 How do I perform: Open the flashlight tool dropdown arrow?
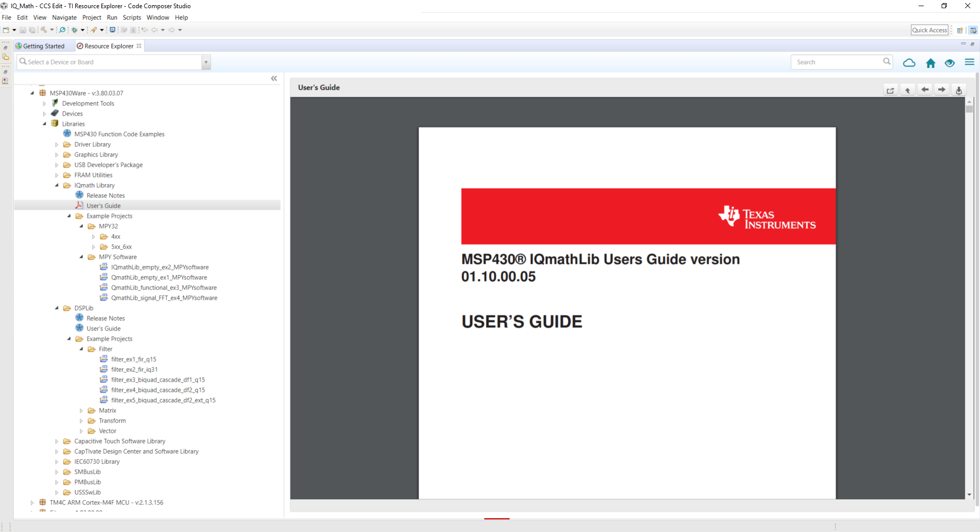102,30
